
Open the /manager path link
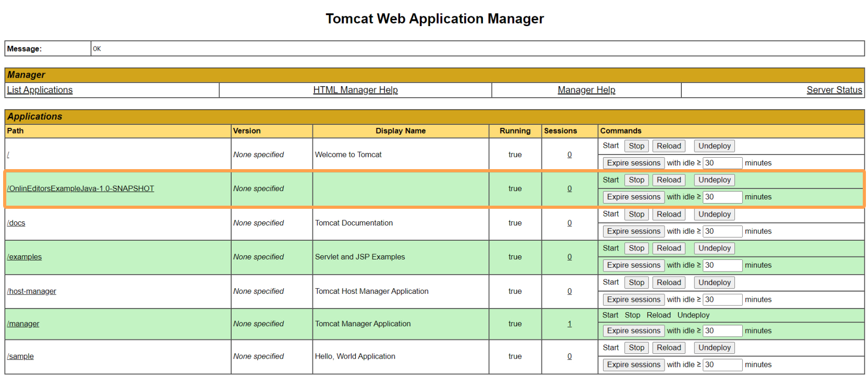[23, 324]
